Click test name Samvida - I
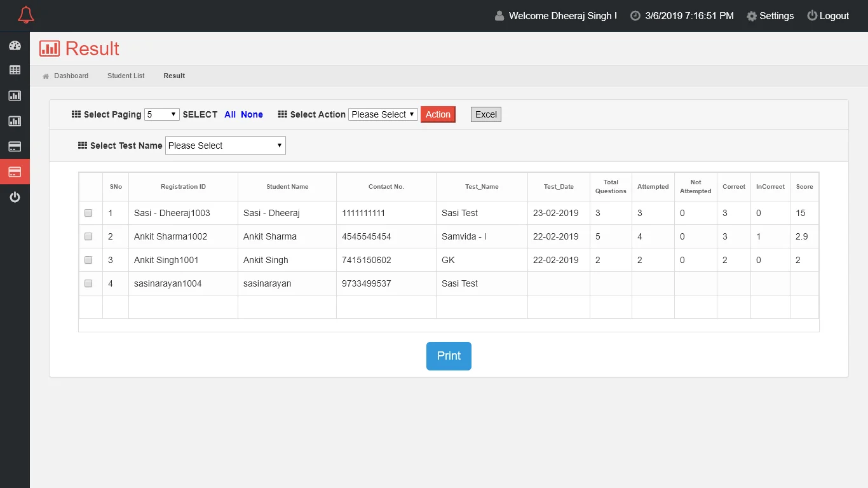Viewport: 868px width, 488px height. [464, 236]
